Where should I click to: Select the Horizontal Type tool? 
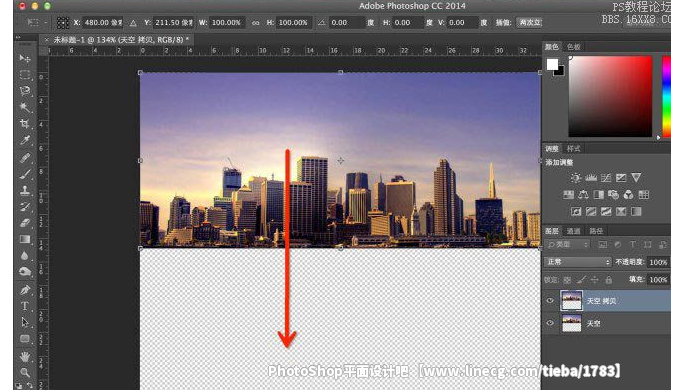[x=25, y=306]
